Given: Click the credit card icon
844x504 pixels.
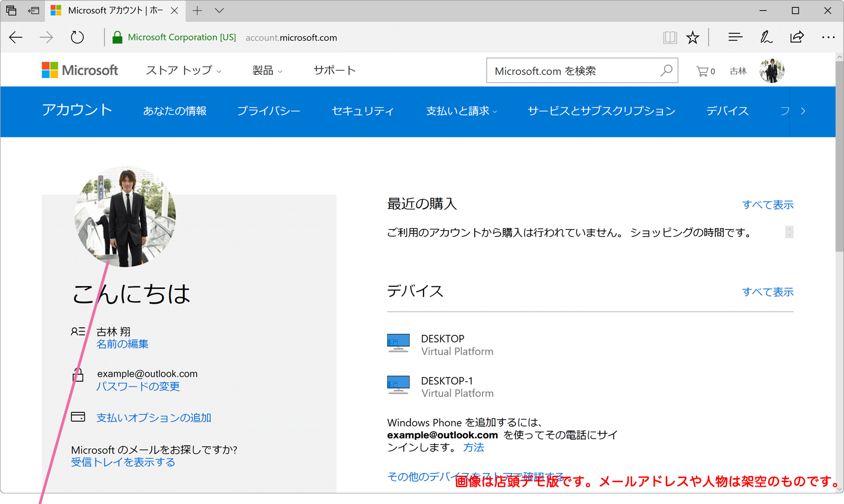Looking at the screenshot, I should 78,416.
